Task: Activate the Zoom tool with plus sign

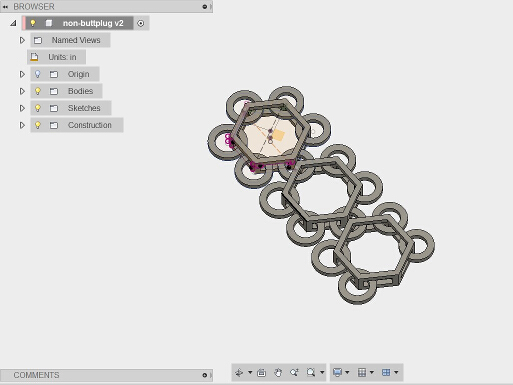Action: [294, 372]
